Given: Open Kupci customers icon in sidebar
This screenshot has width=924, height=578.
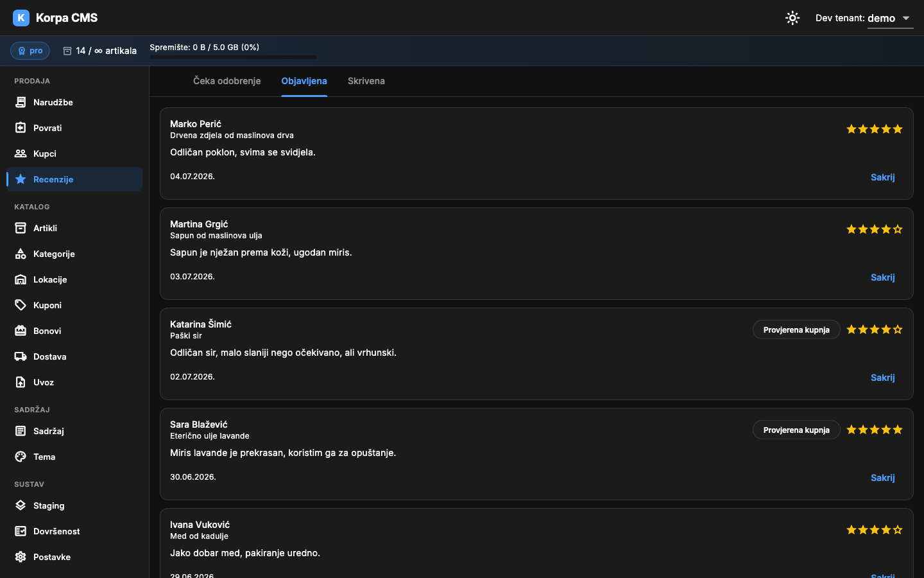Looking at the screenshot, I should pyautogui.click(x=21, y=153).
